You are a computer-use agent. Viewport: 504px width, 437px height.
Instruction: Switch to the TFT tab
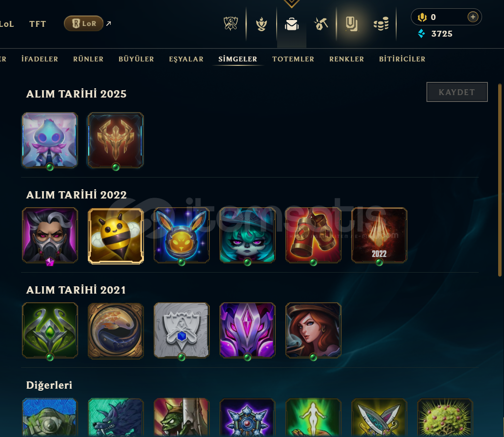tap(38, 24)
